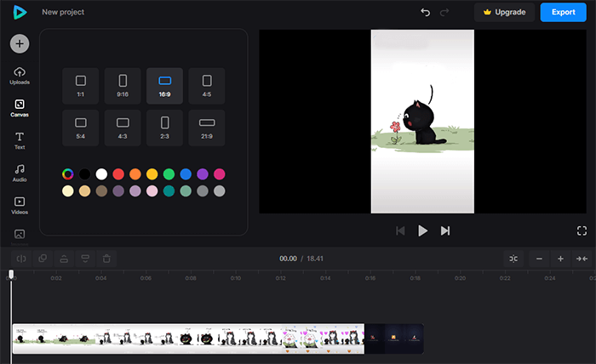The width and height of the screenshot is (596, 364).
Task: Choose the sage green background color
Action: (186, 191)
